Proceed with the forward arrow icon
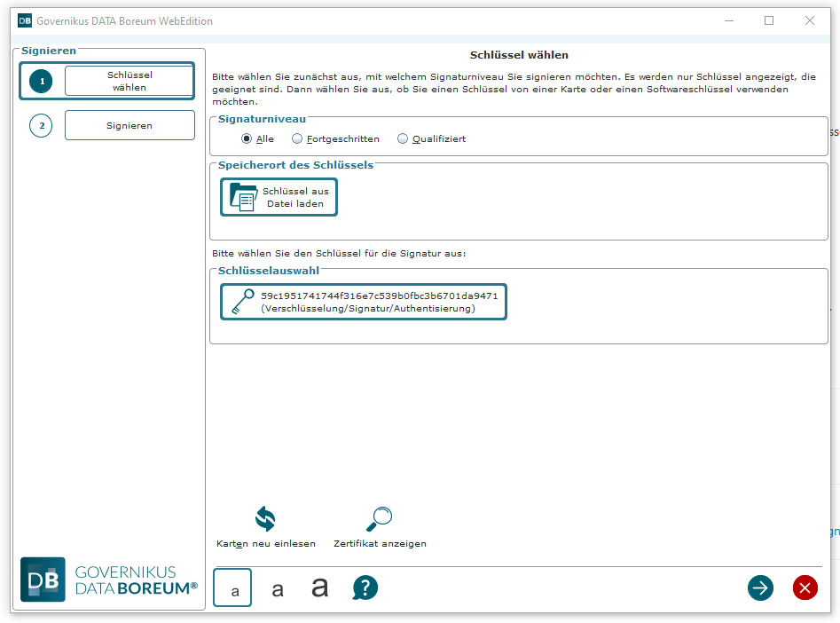 tap(760, 588)
